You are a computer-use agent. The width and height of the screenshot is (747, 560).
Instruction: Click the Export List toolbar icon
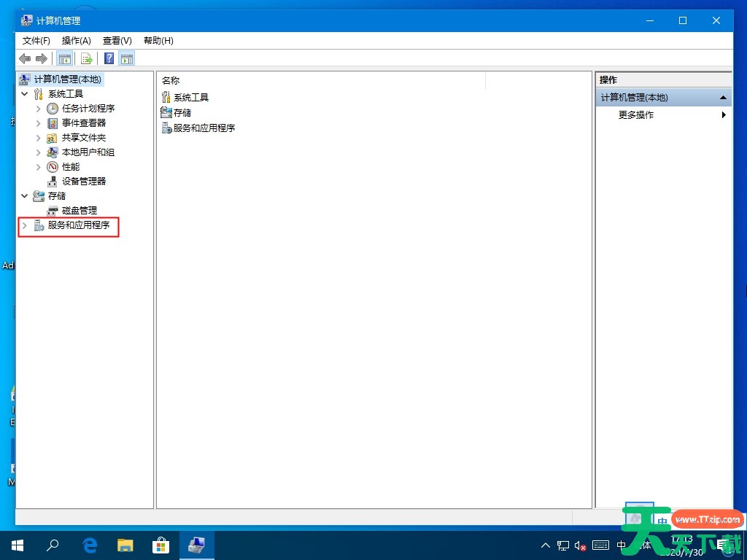86,58
